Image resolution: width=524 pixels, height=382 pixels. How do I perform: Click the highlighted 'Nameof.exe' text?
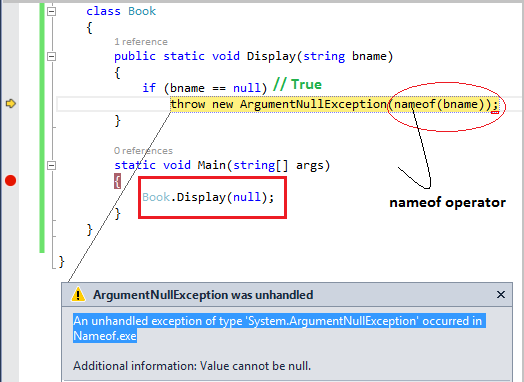tap(105, 336)
